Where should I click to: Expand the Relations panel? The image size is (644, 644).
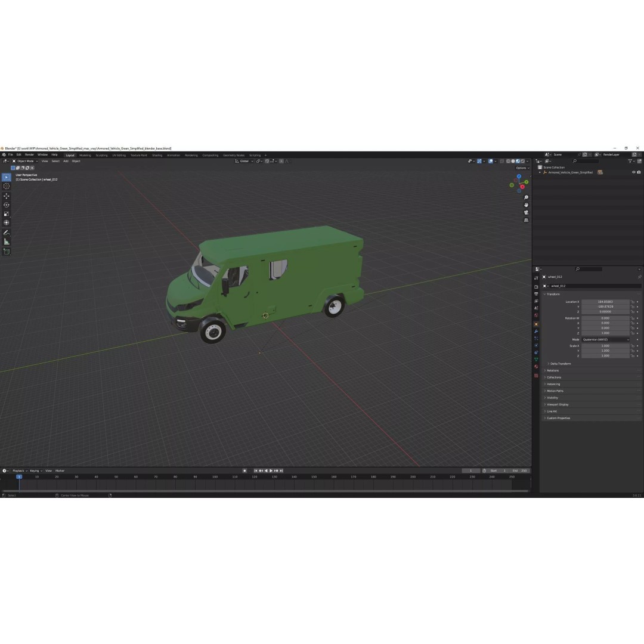552,370
